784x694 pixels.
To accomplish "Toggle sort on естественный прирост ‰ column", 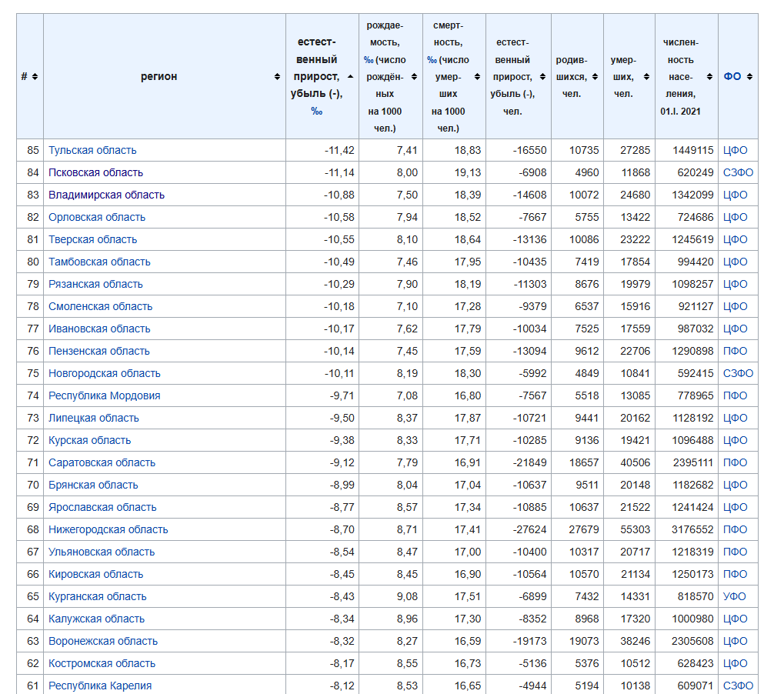I will tap(350, 76).
